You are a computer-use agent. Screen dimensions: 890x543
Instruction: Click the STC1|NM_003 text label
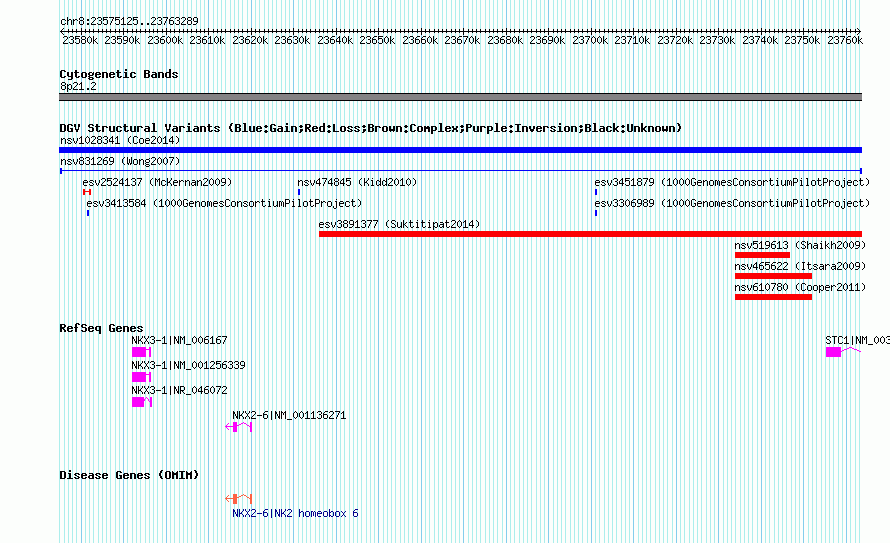[x=857, y=340]
